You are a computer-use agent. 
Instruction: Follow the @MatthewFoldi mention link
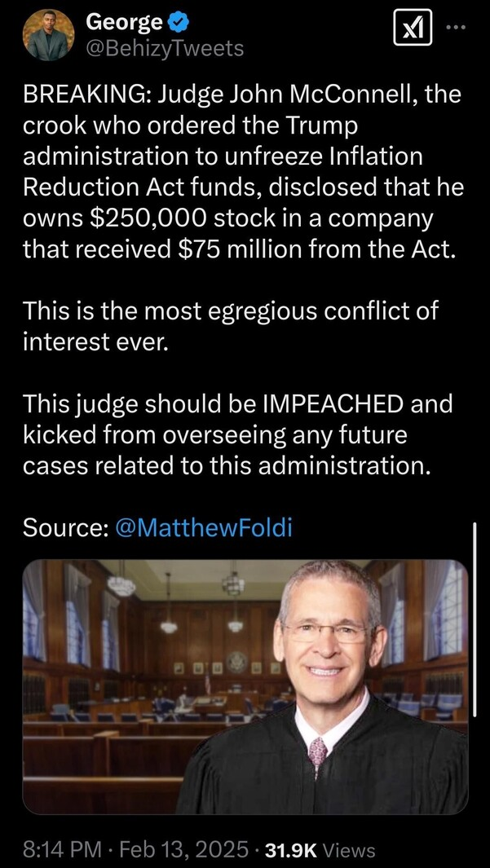(203, 528)
